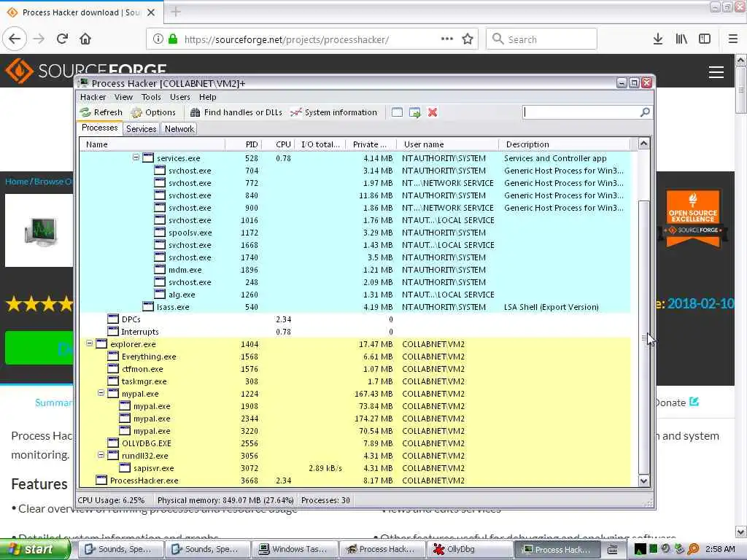This screenshot has width=747, height=560.
Task: Go to the browser home page
Action: pos(85,39)
